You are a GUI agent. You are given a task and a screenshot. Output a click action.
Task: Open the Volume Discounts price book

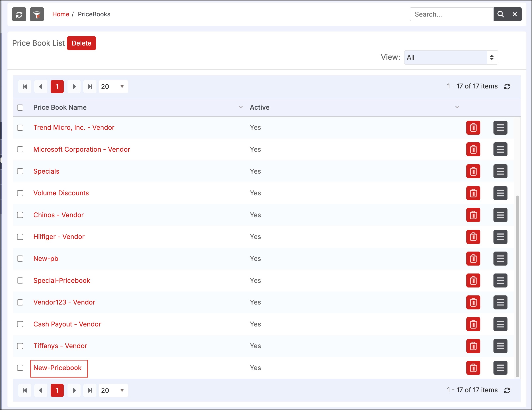tap(61, 193)
